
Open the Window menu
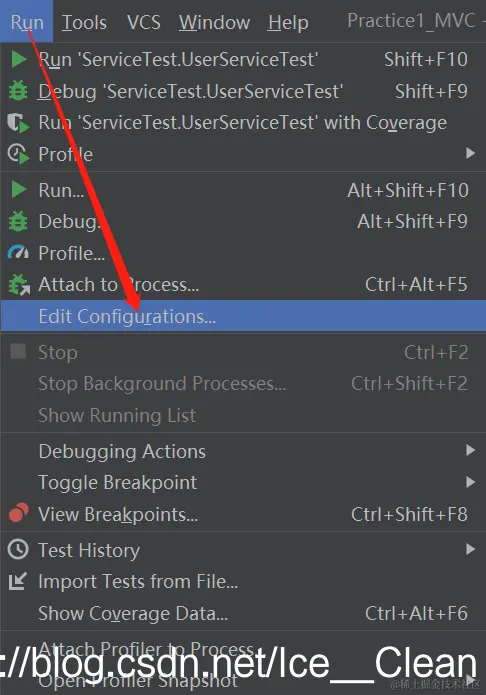pos(215,22)
